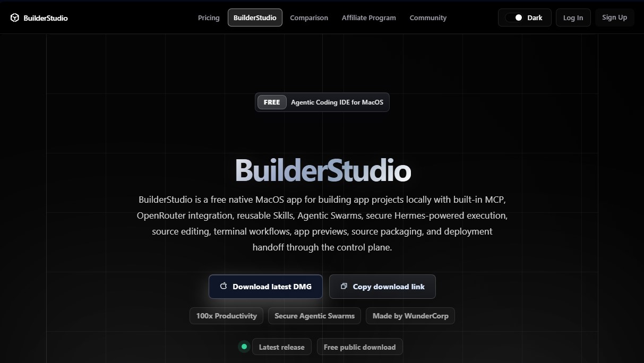This screenshot has height=363, width=644.
Task: Click the copy icon beside Copy download link
Action: pos(344,286)
